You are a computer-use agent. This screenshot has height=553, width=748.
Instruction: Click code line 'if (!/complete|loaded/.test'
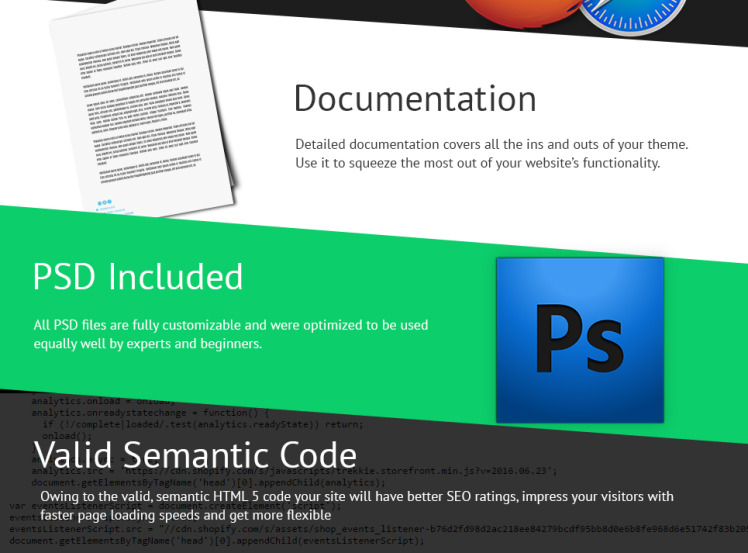(x=203, y=424)
